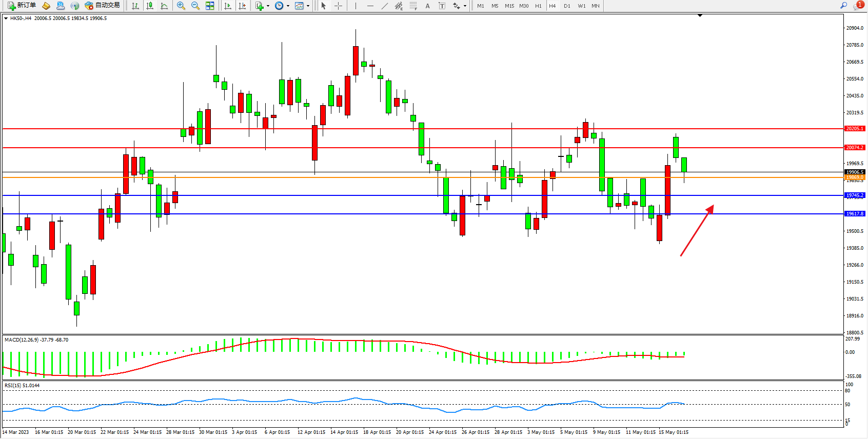Click the search magnifier icon
The height and width of the screenshot is (439, 868).
(x=843, y=6)
